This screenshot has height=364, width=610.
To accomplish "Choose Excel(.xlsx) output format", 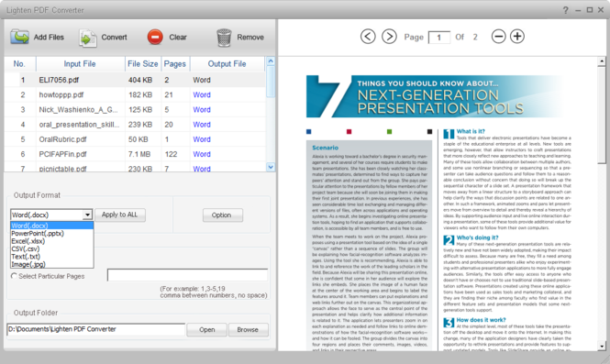I will 51,241.
